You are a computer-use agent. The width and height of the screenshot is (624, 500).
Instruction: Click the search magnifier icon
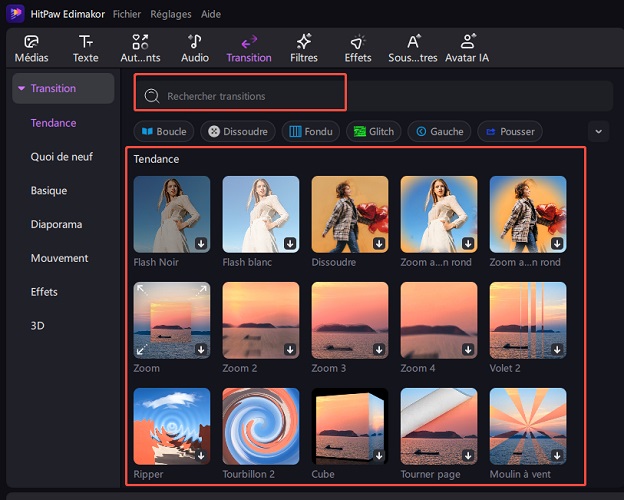152,96
